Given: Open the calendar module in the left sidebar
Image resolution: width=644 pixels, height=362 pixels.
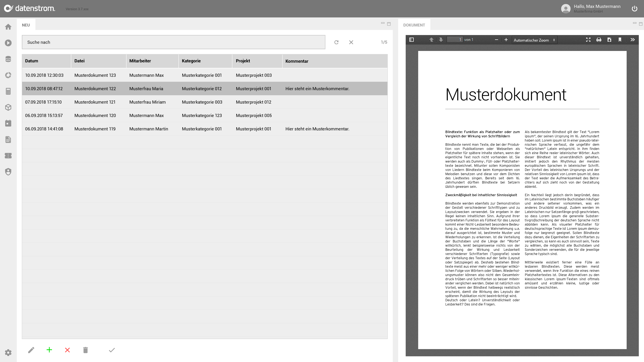Looking at the screenshot, I should pos(8,123).
